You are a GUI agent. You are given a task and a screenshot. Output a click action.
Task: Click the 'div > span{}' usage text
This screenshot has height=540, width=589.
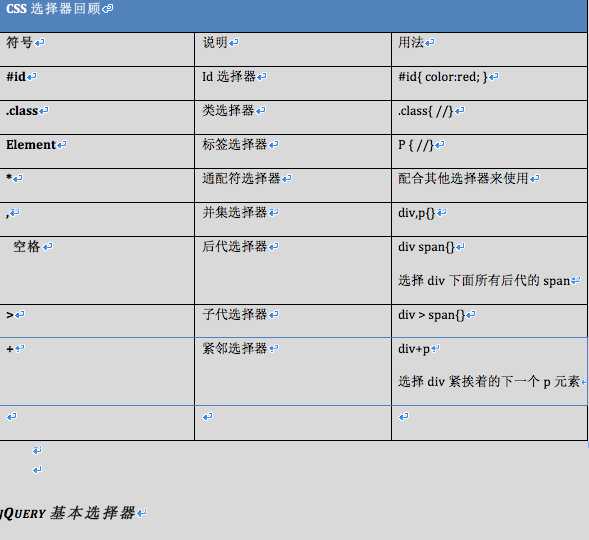point(432,315)
